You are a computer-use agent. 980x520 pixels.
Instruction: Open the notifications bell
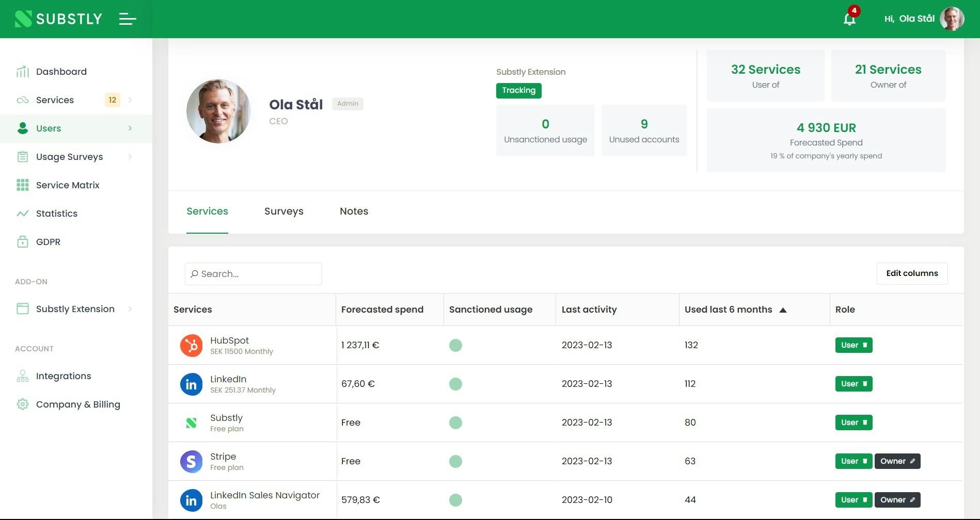point(849,19)
